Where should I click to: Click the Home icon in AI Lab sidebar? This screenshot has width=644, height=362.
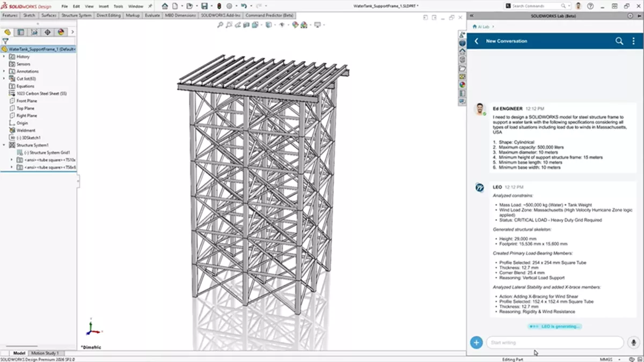click(462, 51)
